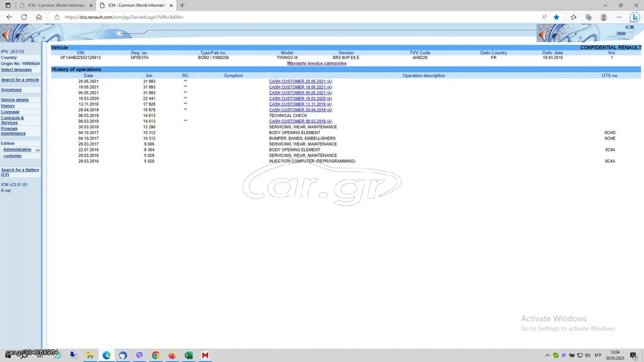Open Google Chrome from the taskbar

tap(155, 355)
